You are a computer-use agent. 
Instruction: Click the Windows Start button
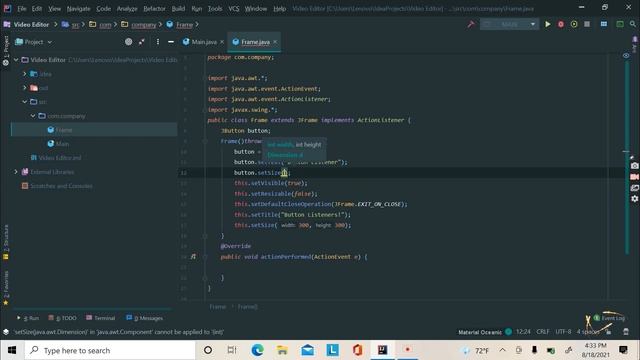pyautogui.click(x=12, y=350)
